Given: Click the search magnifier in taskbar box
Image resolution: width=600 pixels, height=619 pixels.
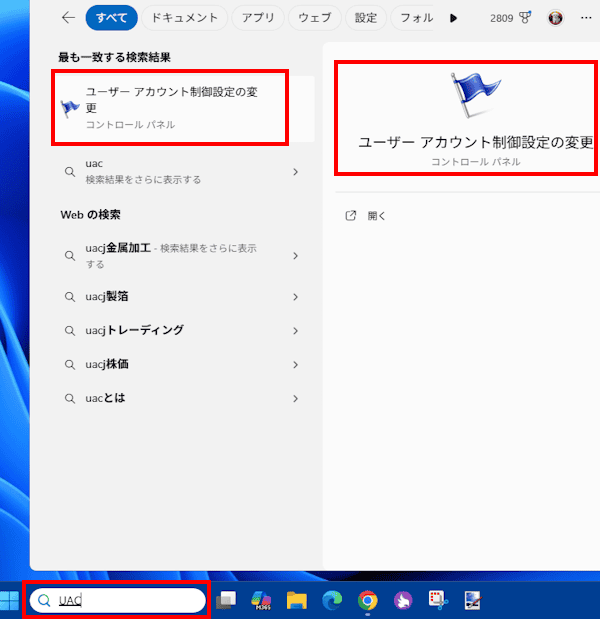Looking at the screenshot, I should [x=44, y=600].
